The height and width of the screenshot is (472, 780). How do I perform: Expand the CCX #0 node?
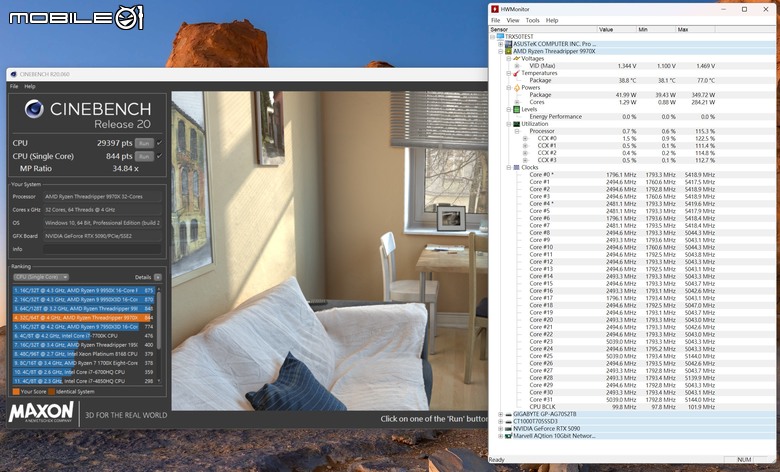[x=525, y=138]
